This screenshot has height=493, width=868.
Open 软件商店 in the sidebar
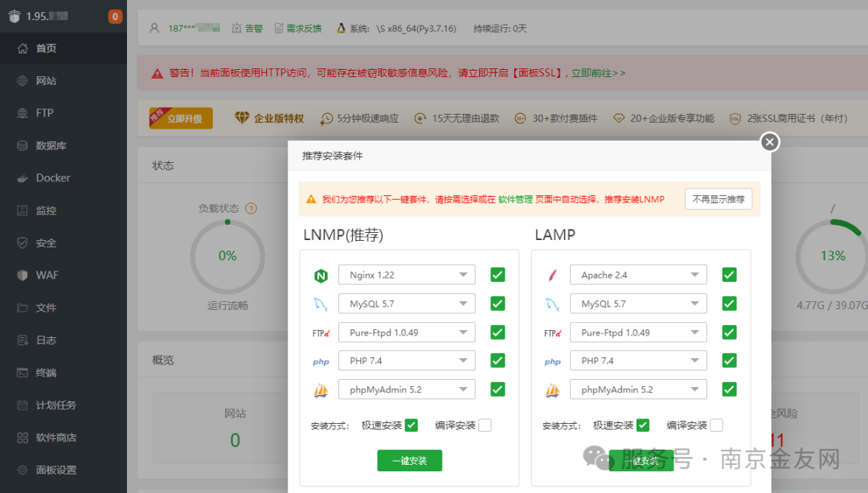tap(55, 438)
